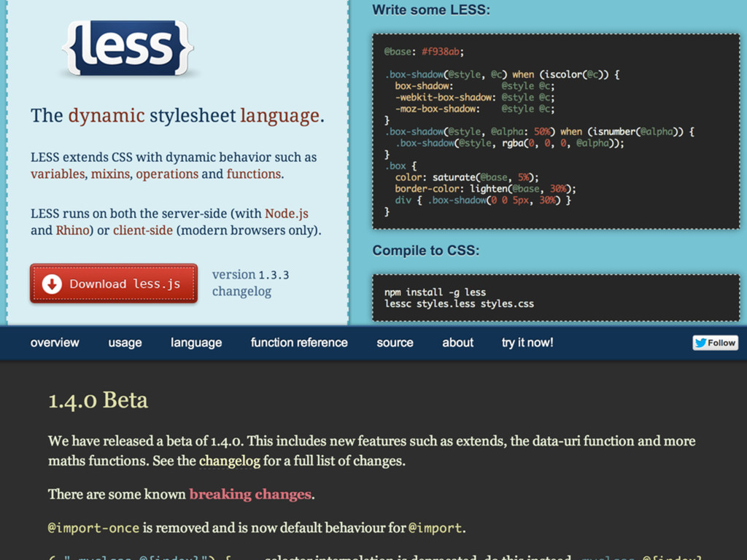Click the @import-once code text
This screenshot has height=560, width=747.
pyautogui.click(x=94, y=528)
